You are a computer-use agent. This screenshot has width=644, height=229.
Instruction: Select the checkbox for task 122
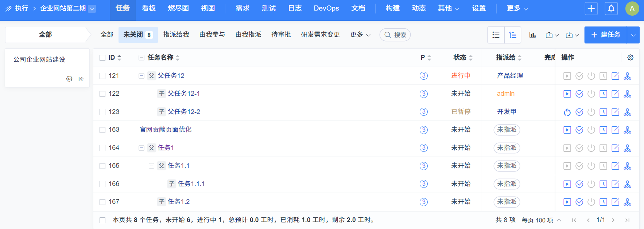[102, 94]
